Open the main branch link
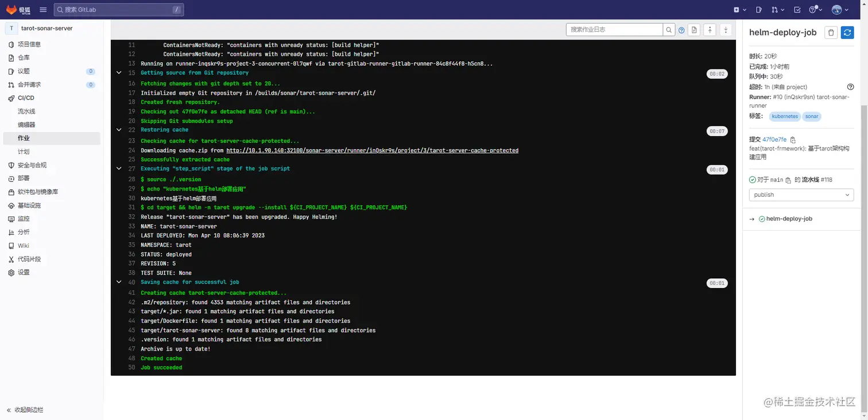868x420 pixels. (777, 180)
